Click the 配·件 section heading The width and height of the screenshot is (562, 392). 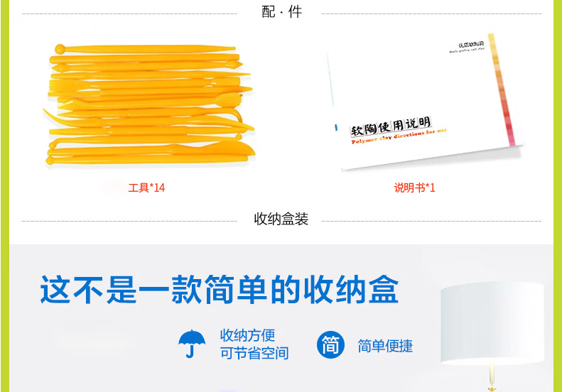click(x=282, y=12)
